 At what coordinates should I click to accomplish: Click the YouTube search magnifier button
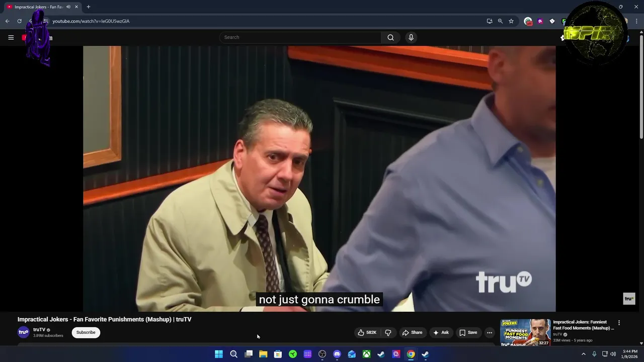pos(390,37)
